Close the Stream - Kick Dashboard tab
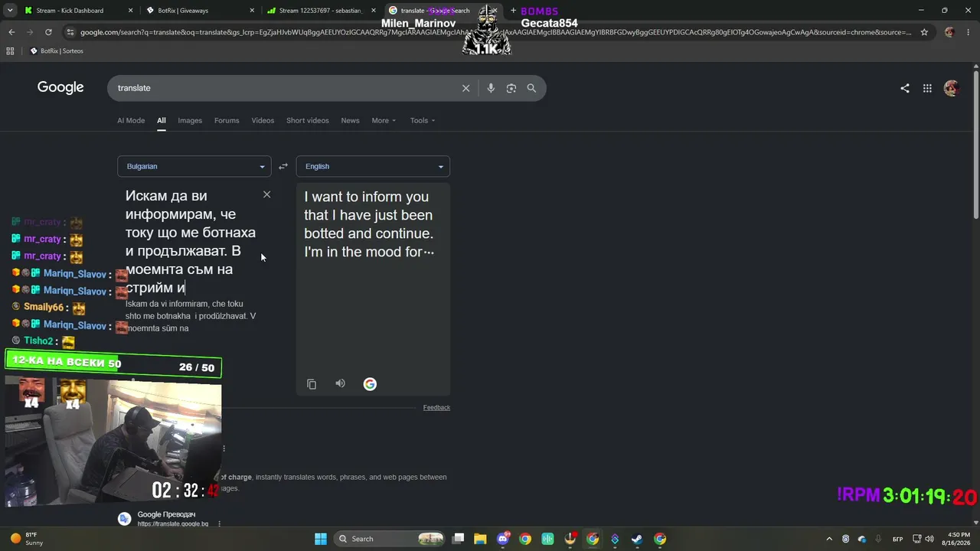The height and width of the screenshot is (551, 980). click(x=130, y=11)
